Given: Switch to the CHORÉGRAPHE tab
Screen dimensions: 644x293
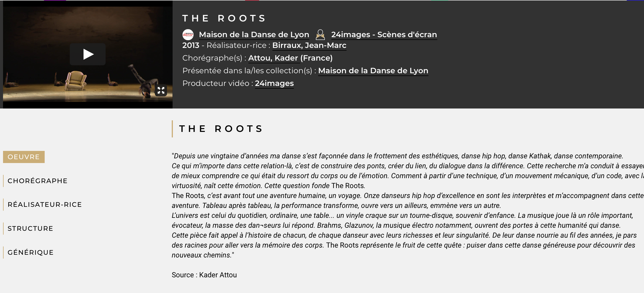Looking at the screenshot, I should click(37, 181).
